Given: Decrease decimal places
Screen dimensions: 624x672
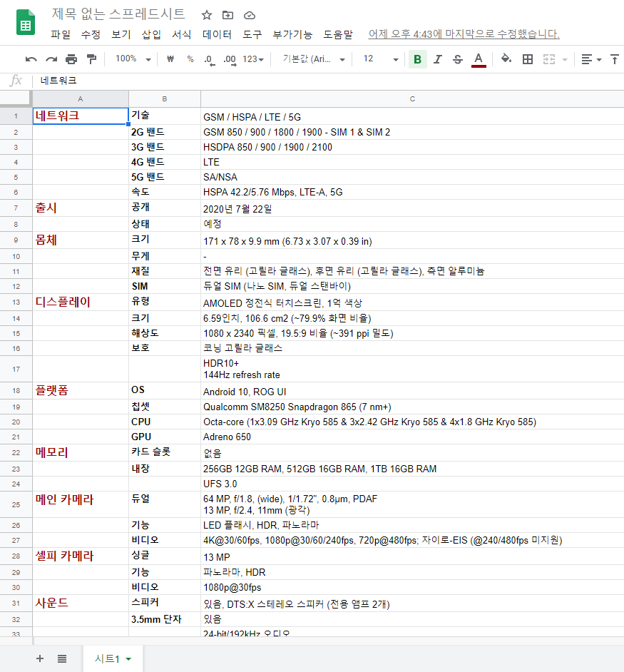Looking at the screenshot, I should (x=209, y=60).
